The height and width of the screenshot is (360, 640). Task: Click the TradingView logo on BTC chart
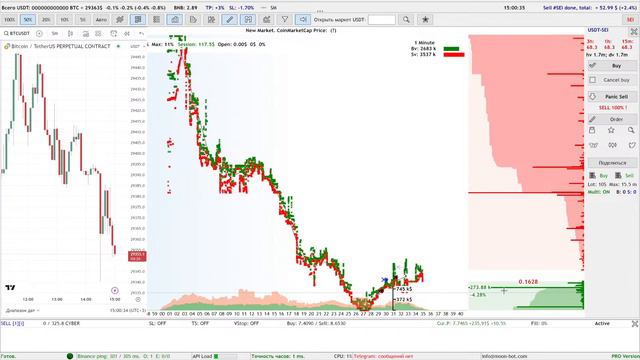pos(10,288)
